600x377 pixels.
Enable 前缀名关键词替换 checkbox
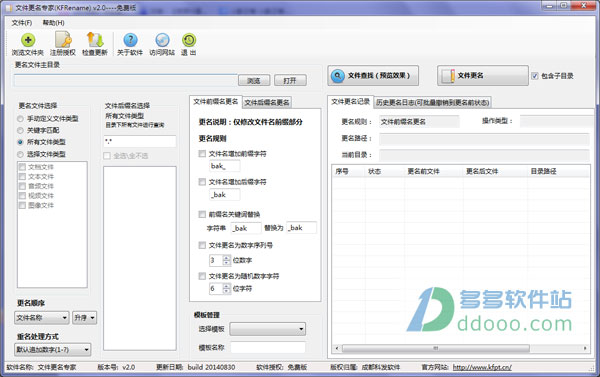pos(202,214)
